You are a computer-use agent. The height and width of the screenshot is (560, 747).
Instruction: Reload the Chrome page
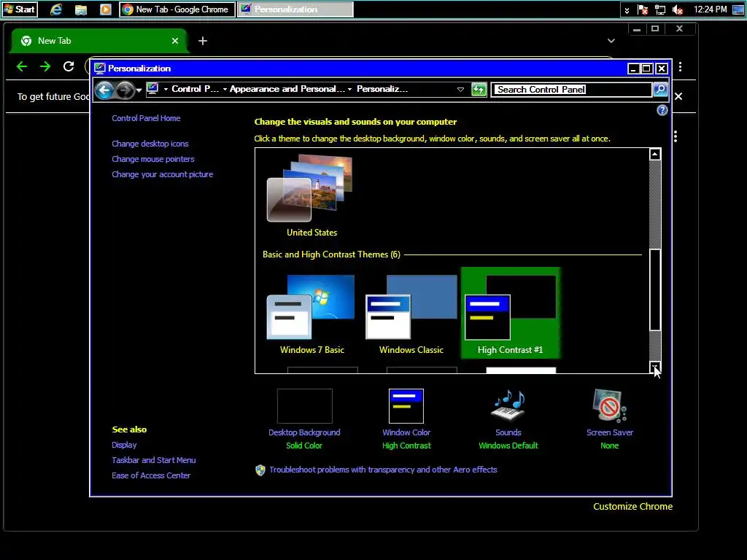click(69, 66)
